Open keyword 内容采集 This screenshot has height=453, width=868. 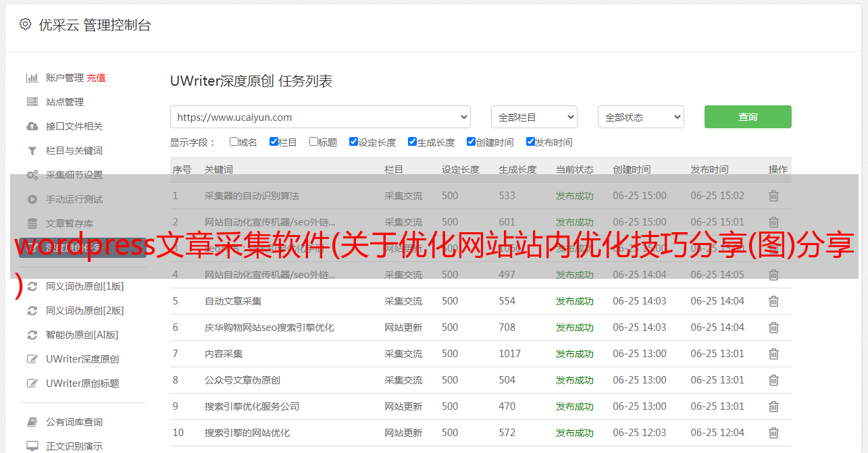224,354
